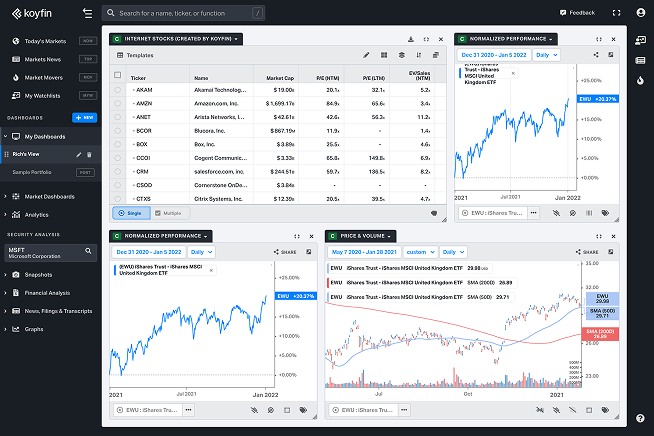Click the red SMA (200D) legend color marker

329,282
